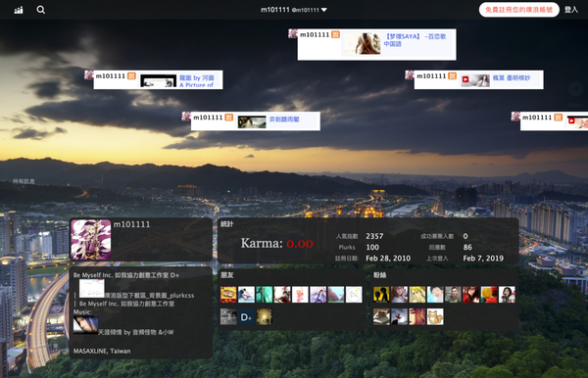588x378 pixels.
Task: Open fan avatar with red-haired girl
Action: [471, 295]
